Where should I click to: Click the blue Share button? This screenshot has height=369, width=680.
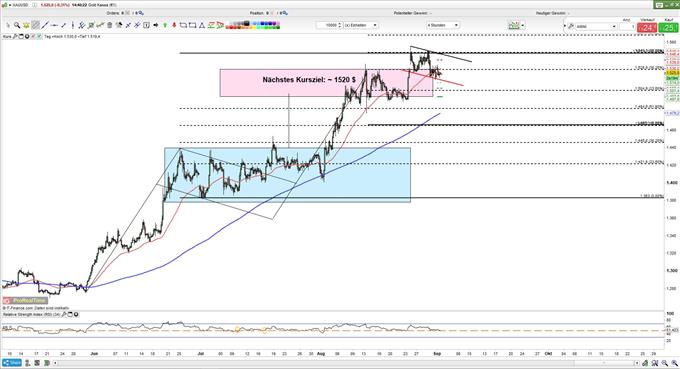[x=12, y=362]
